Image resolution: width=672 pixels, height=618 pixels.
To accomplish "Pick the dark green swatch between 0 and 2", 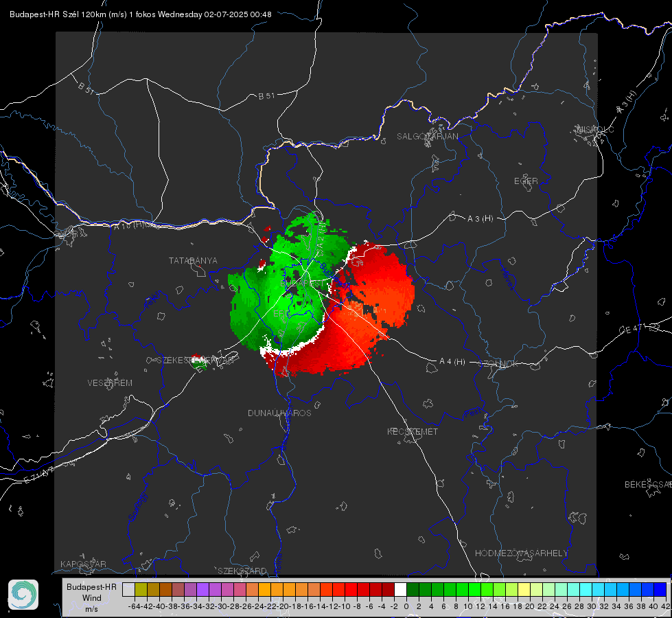I will click(x=413, y=589).
